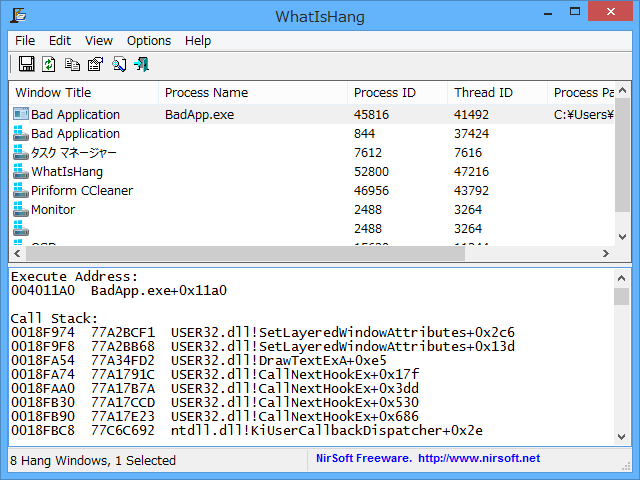Minimize the WhatIsHang window
Viewport: 640px width, 480px height.
(x=548, y=12)
